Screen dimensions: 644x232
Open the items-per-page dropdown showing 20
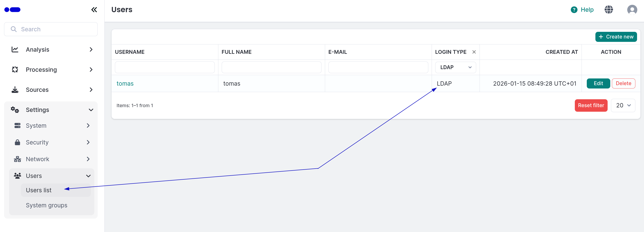pyautogui.click(x=623, y=105)
